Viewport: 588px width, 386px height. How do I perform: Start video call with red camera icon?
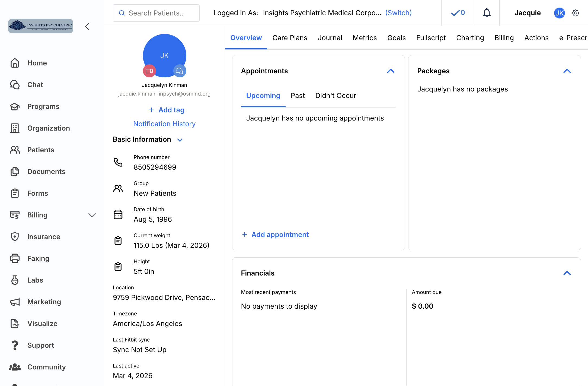click(149, 71)
